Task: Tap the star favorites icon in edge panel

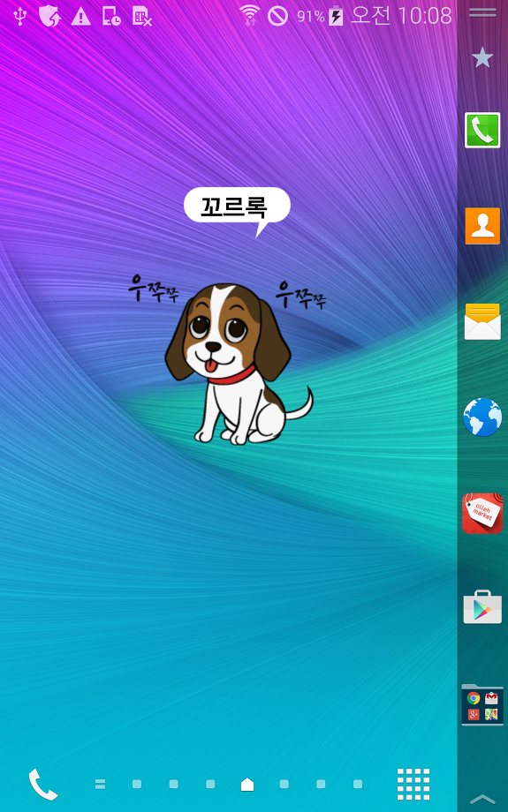Action: click(482, 57)
